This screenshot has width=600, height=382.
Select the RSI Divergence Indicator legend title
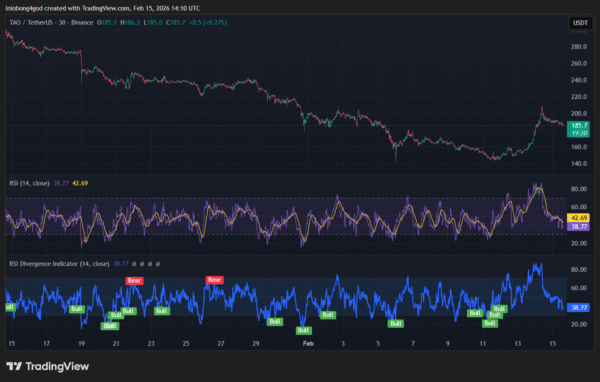coord(59,264)
